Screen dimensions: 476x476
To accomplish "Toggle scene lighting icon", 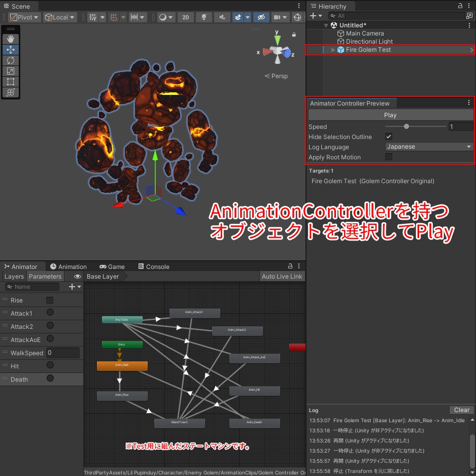I will pyautogui.click(x=204, y=17).
